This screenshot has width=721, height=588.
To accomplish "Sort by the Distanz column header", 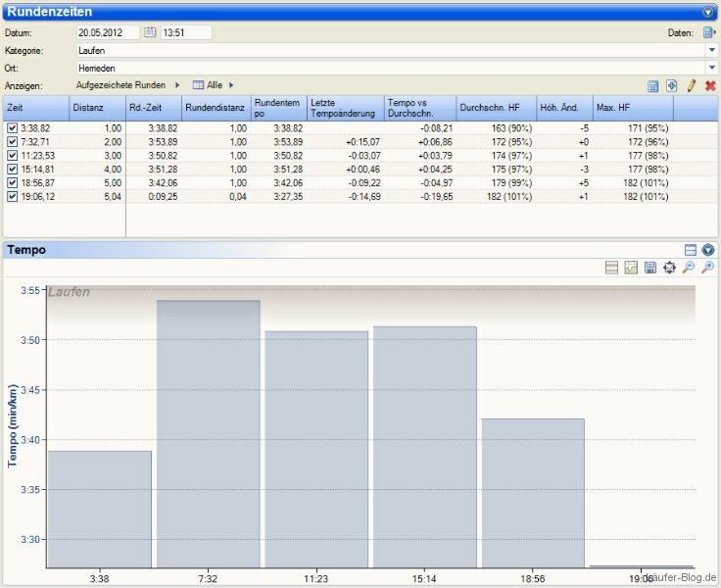I will click(x=98, y=108).
